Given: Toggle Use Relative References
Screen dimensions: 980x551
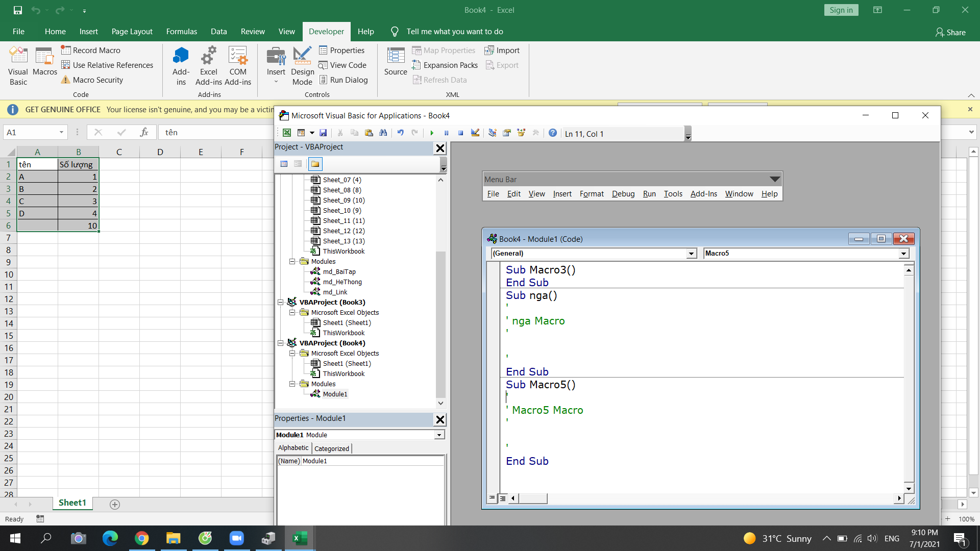Looking at the screenshot, I should click(x=107, y=65).
